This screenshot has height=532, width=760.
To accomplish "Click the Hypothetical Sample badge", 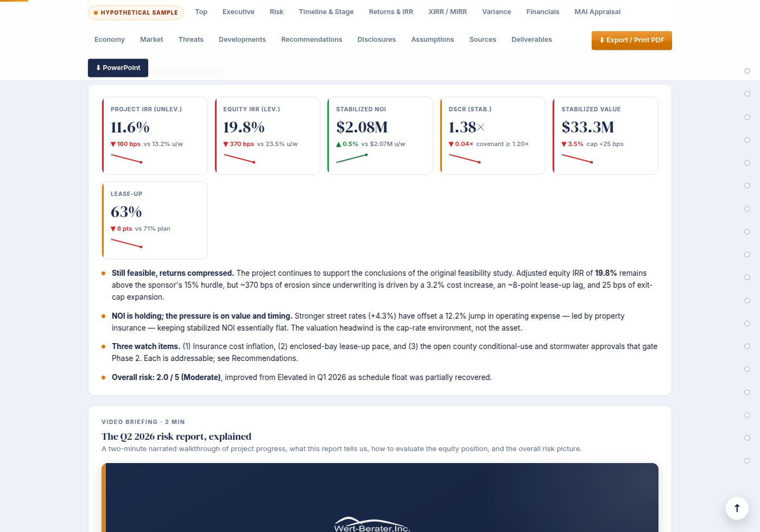I will click(x=136, y=12).
